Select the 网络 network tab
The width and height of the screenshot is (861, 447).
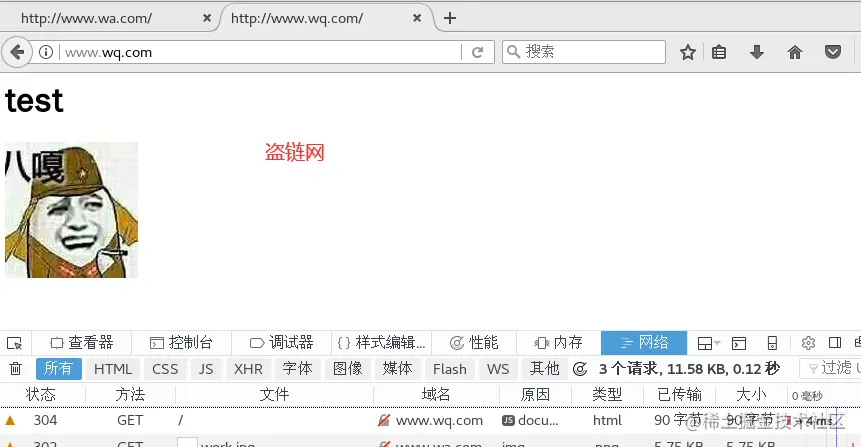pos(644,343)
